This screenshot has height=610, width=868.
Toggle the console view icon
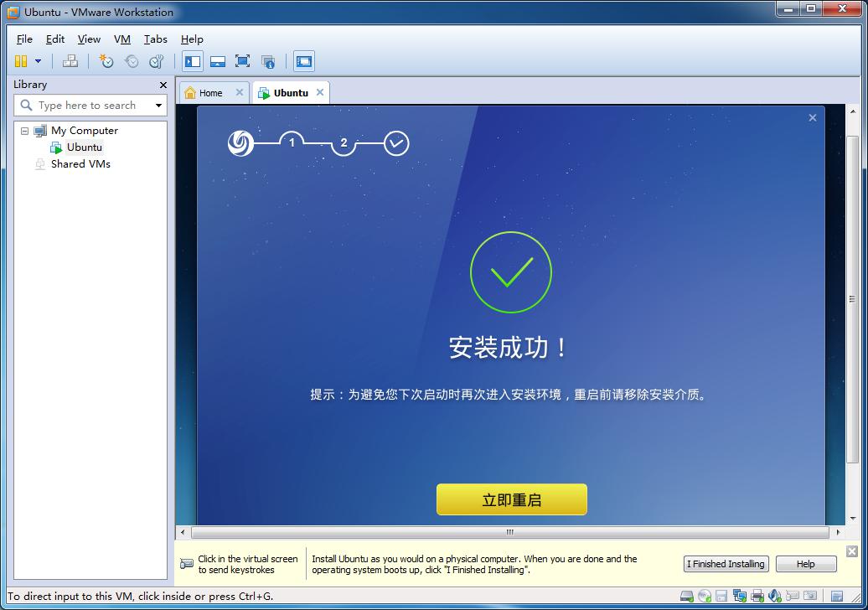pyautogui.click(x=304, y=61)
